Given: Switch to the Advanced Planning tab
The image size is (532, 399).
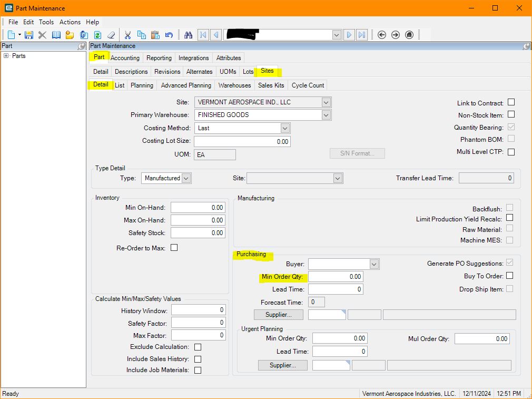Looking at the screenshot, I should (186, 85).
